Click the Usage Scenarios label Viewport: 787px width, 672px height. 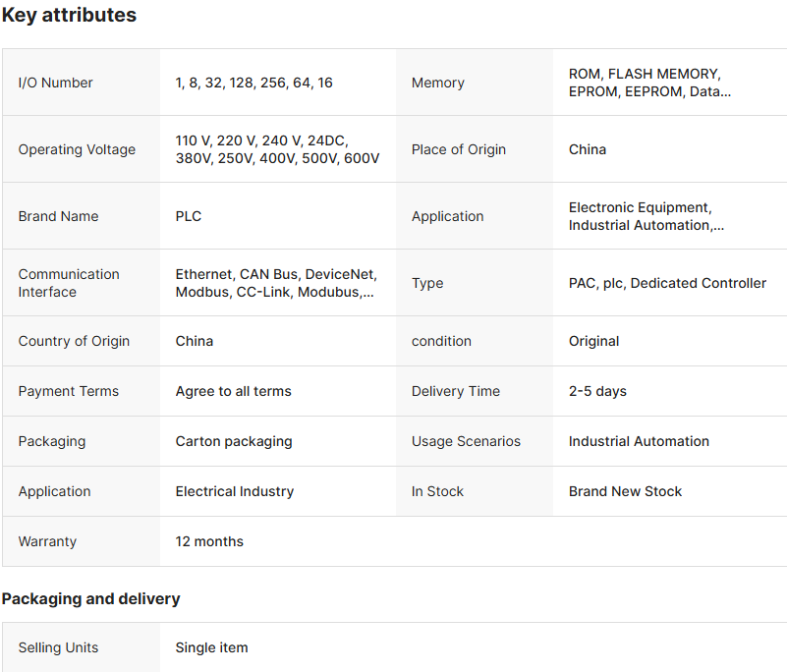pos(466,441)
